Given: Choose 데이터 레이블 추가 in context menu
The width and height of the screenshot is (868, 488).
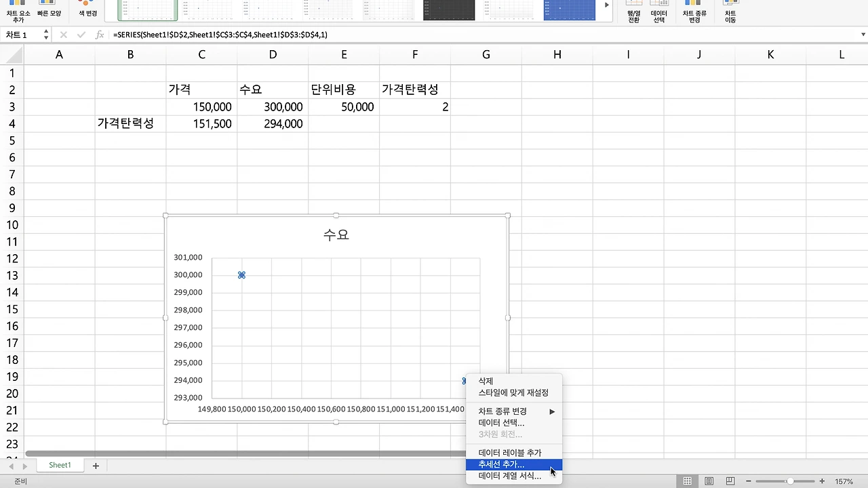Looking at the screenshot, I should [514, 453].
